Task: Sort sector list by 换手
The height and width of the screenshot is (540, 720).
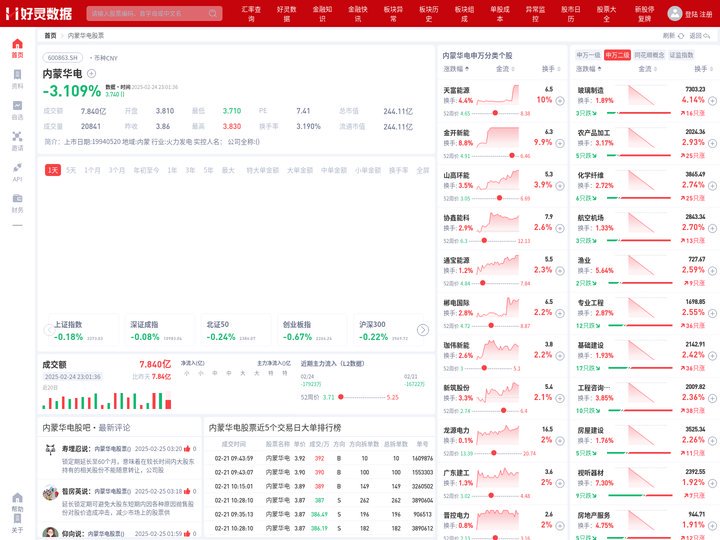Action: tap(703, 69)
